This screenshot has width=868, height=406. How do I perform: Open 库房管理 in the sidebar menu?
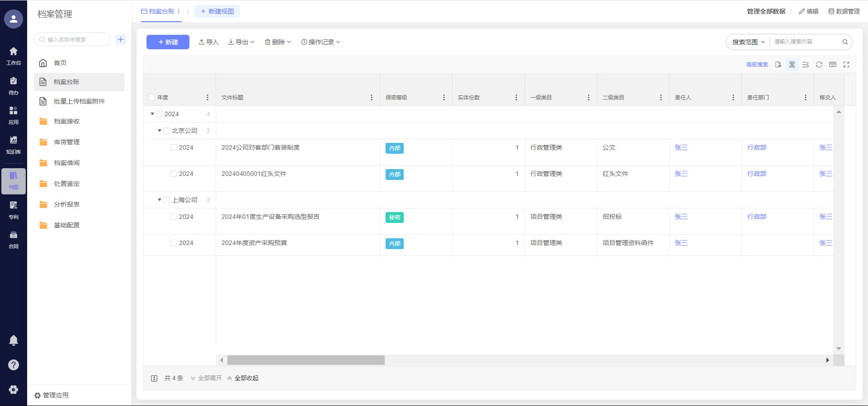click(x=66, y=142)
